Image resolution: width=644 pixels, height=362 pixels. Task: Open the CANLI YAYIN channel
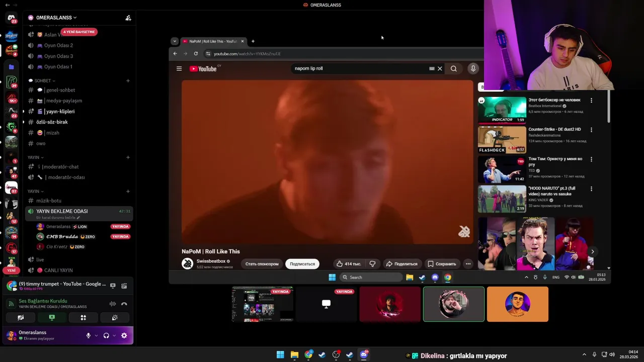[x=79, y=270]
